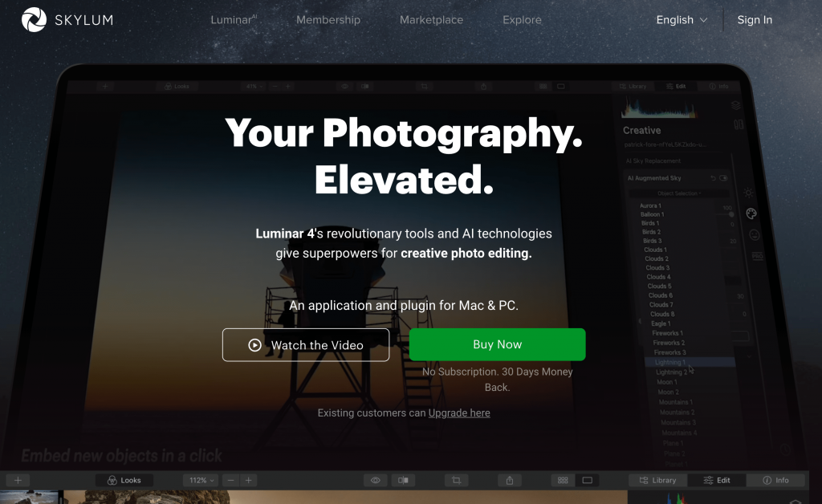Switch to the Library tab
Screen dimensions: 822x504
[658, 480]
